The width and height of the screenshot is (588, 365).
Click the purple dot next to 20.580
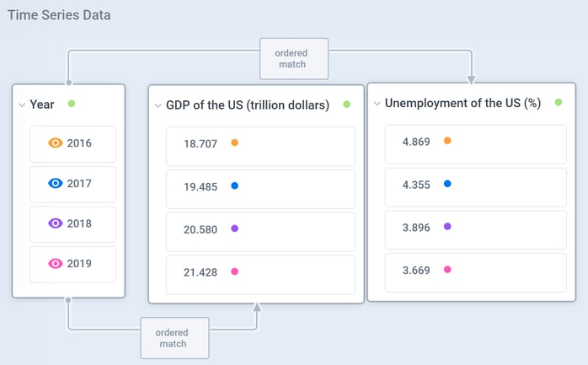click(x=234, y=228)
